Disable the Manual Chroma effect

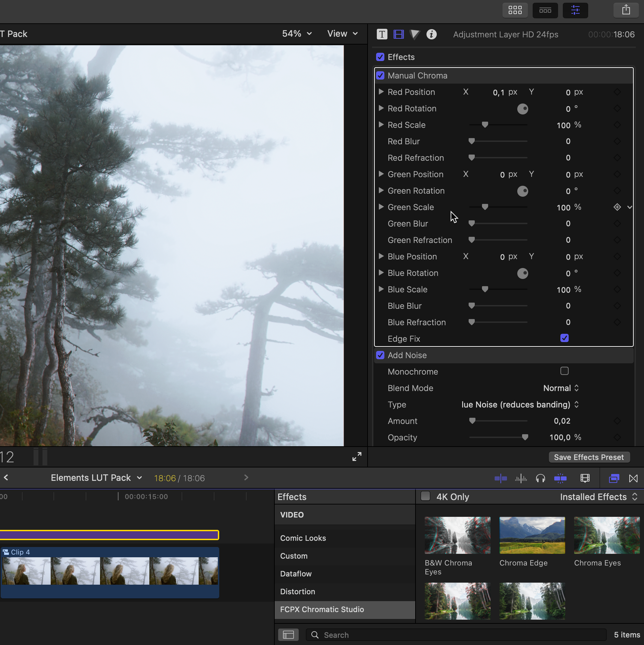click(x=380, y=75)
